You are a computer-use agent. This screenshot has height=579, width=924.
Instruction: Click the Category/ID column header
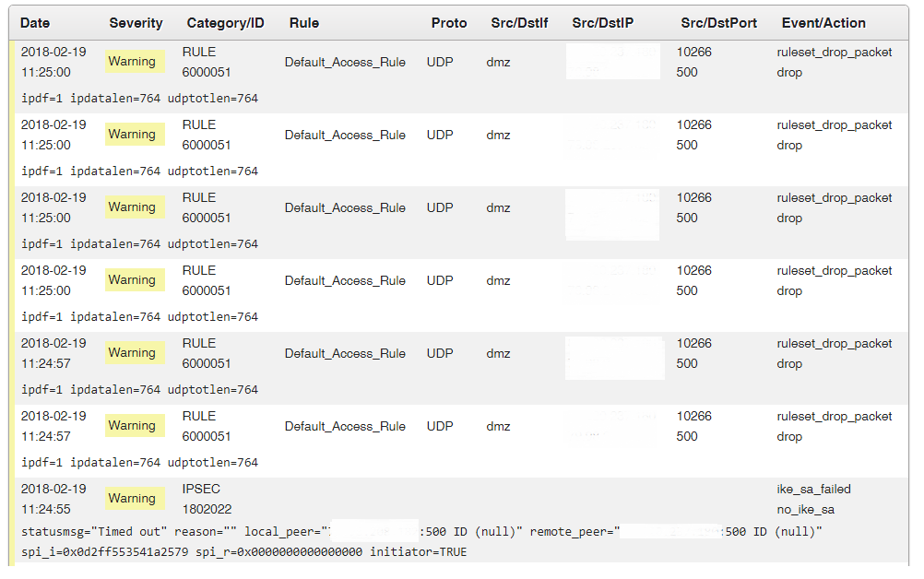point(225,23)
